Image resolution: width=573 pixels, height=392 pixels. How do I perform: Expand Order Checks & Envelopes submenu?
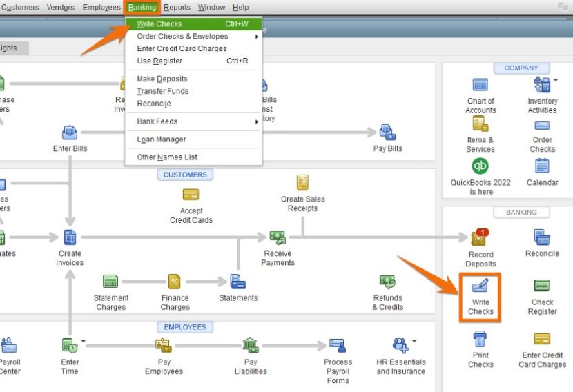coord(194,36)
